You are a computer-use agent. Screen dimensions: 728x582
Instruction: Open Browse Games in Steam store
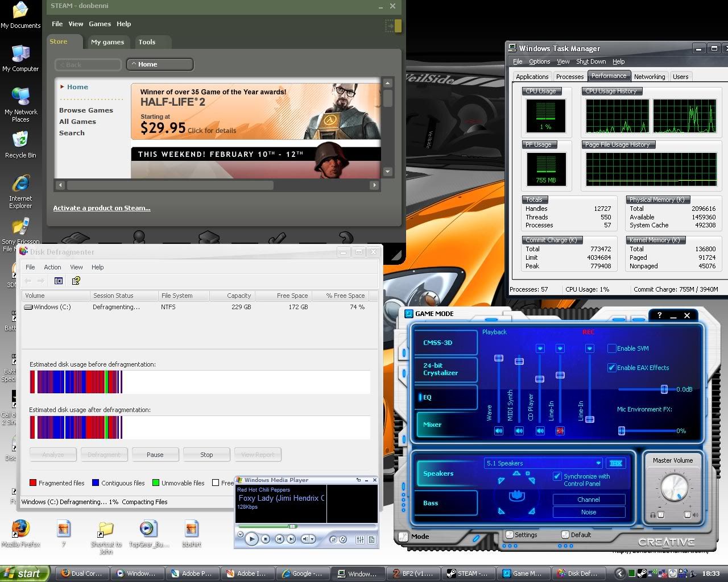click(x=86, y=110)
